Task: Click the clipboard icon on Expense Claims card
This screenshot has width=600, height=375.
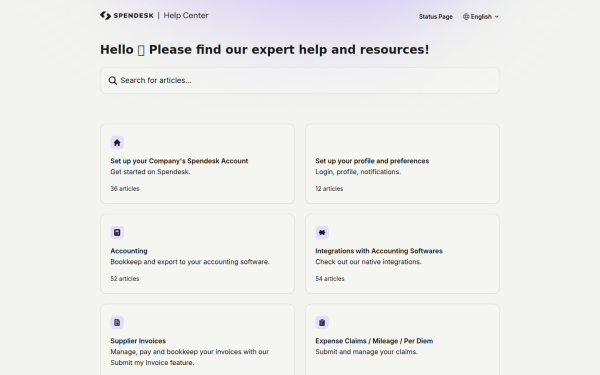Action: (322, 323)
